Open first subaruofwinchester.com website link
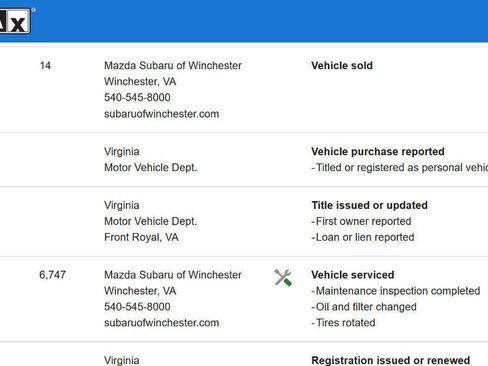The width and height of the screenshot is (488, 366). tap(161, 114)
